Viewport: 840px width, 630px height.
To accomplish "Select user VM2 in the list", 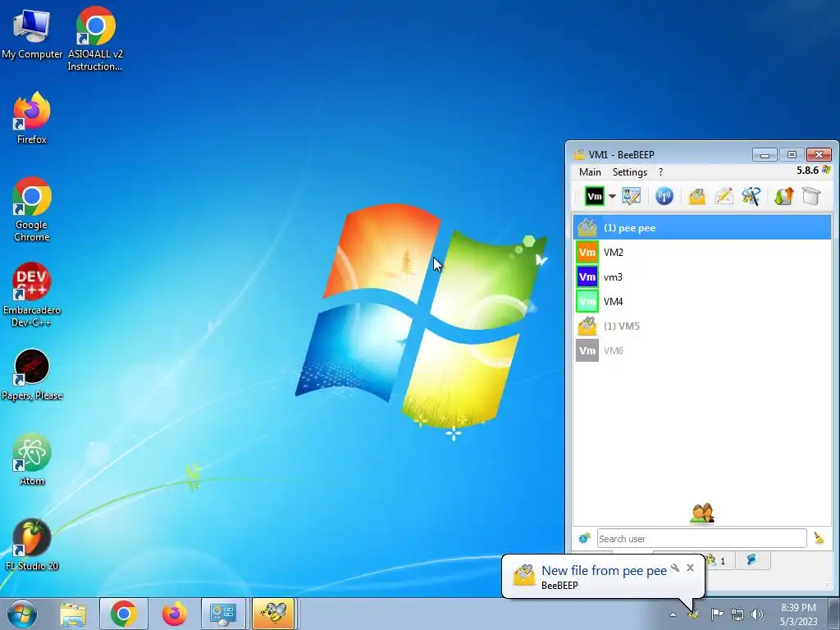I will (702, 253).
